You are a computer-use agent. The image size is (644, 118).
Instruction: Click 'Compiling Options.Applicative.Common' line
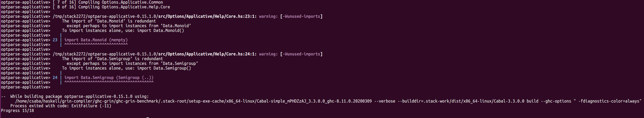[108, 2]
